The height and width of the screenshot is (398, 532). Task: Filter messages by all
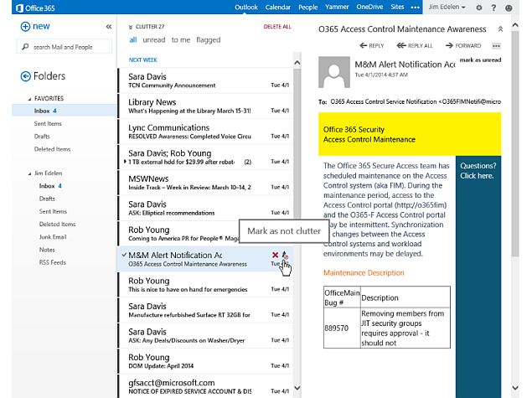click(133, 40)
